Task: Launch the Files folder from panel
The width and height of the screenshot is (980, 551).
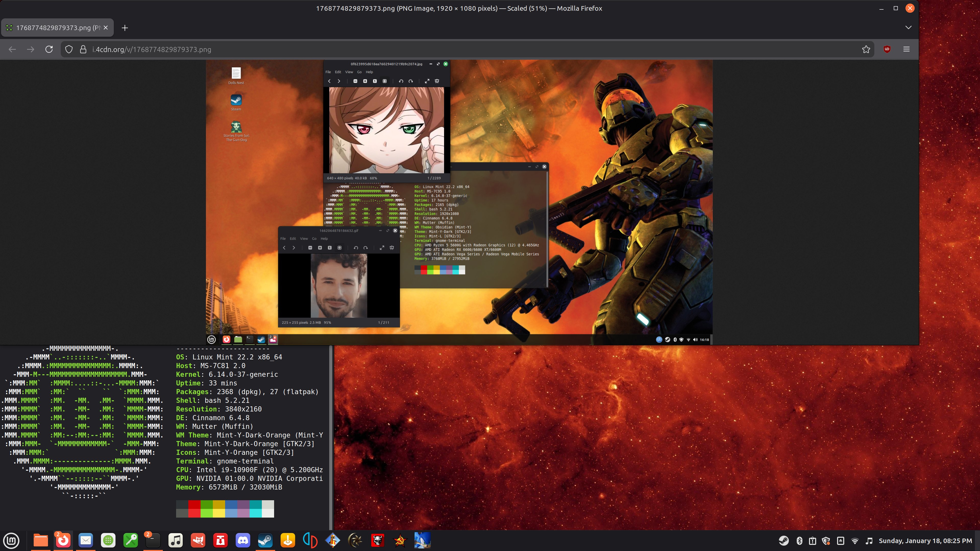Action: (x=41, y=540)
